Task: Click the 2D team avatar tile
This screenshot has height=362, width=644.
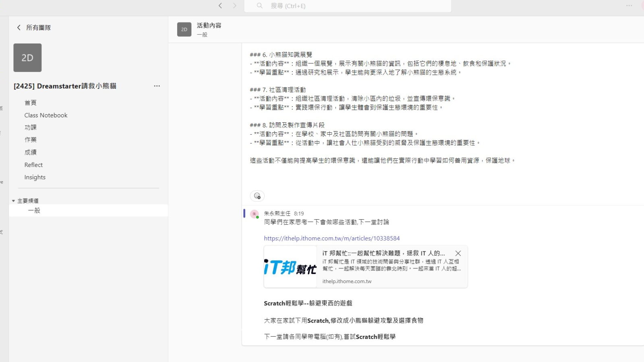Action: (x=27, y=58)
